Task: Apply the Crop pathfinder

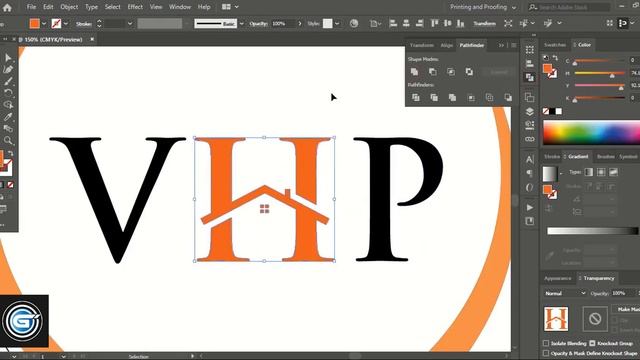Action: [x=471, y=98]
